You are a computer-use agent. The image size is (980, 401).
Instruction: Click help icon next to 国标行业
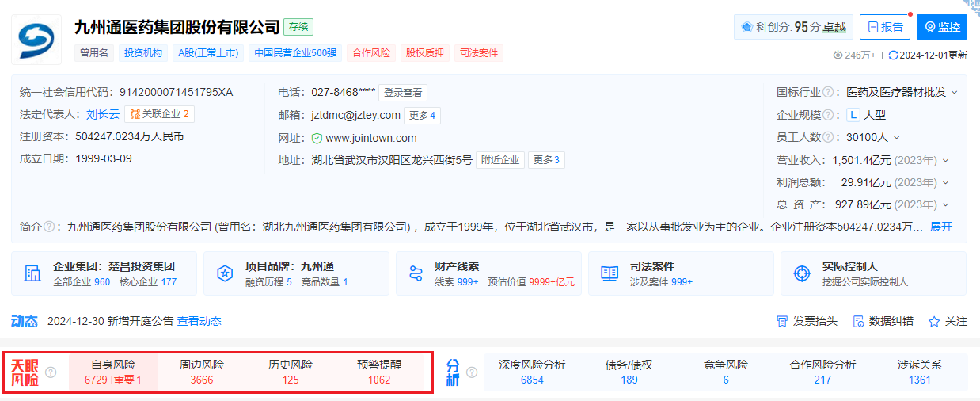tap(828, 92)
